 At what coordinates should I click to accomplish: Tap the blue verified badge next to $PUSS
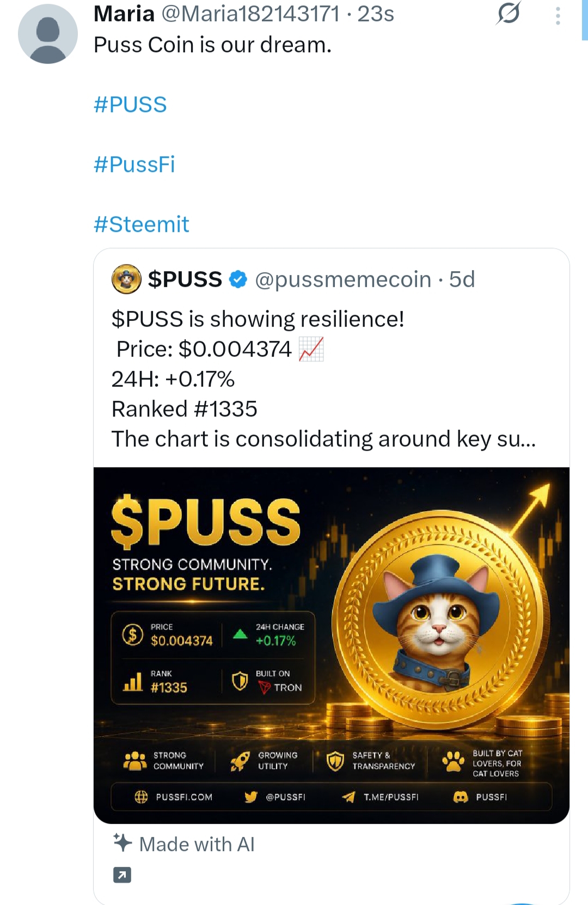(x=238, y=279)
